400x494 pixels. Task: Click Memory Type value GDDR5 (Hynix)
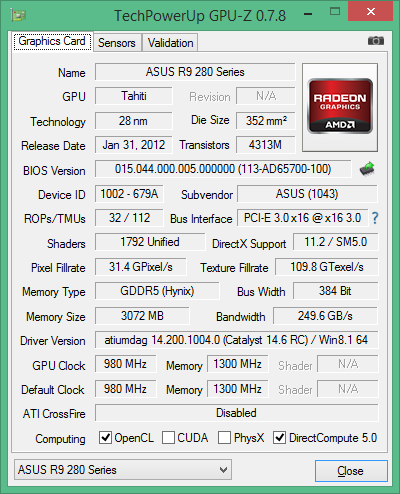pos(157,291)
